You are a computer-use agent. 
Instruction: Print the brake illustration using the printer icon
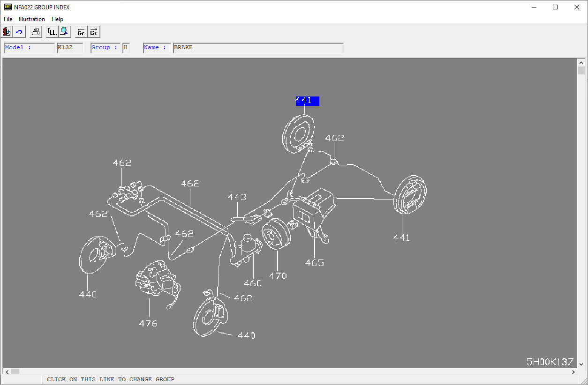[x=36, y=32]
